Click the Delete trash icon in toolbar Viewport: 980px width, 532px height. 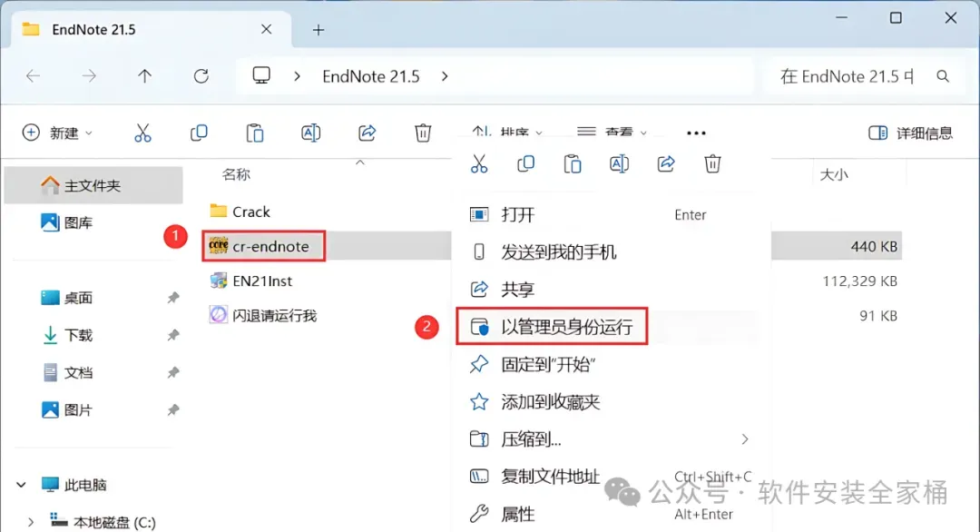[x=423, y=133]
